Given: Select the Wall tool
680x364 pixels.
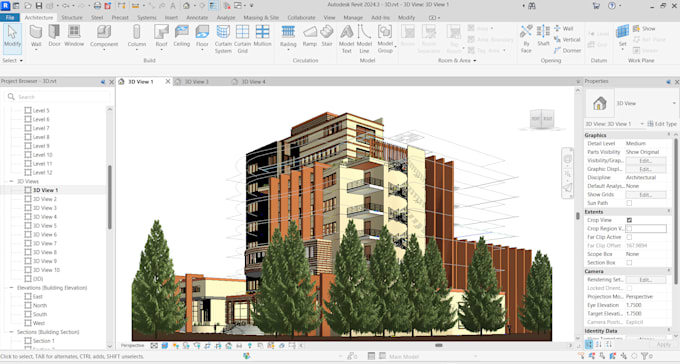Looking at the screenshot, I should [x=36, y=36].
